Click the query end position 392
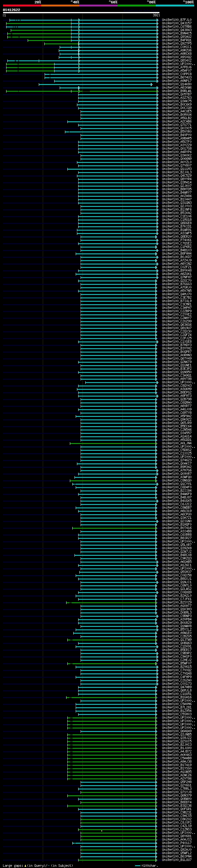 click(x=155, y=15)
